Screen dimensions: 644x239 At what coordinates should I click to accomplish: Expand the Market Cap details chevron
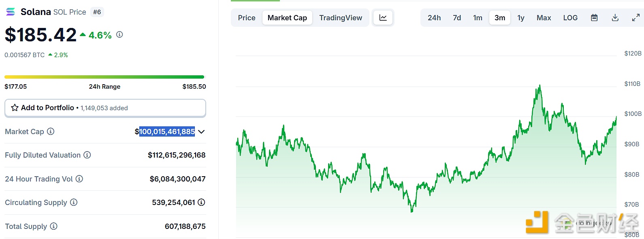click(x=202, y=132)
